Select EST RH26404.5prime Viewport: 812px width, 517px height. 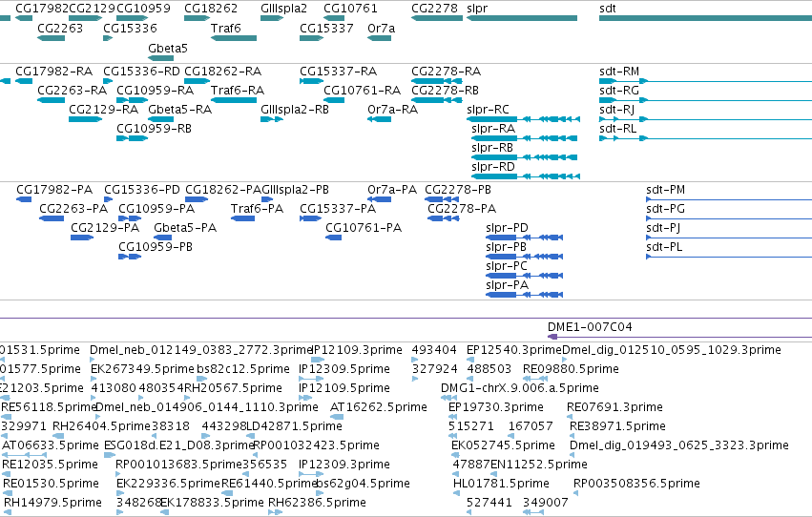(58, 436)
